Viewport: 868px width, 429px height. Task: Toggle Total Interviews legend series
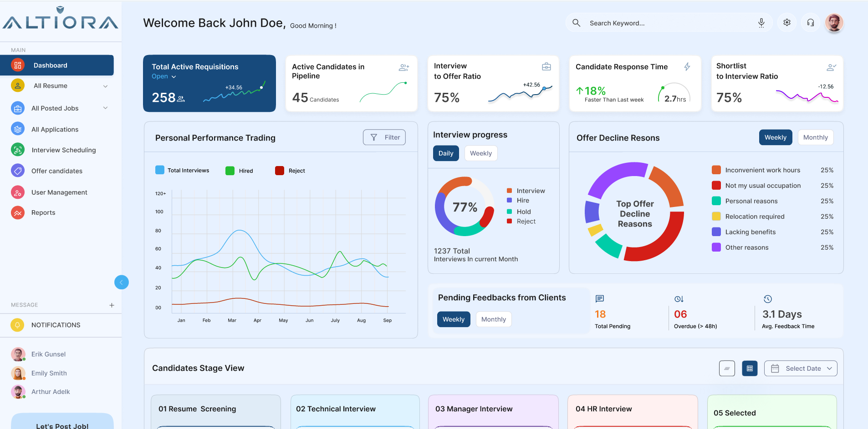(x=182, y=170)
